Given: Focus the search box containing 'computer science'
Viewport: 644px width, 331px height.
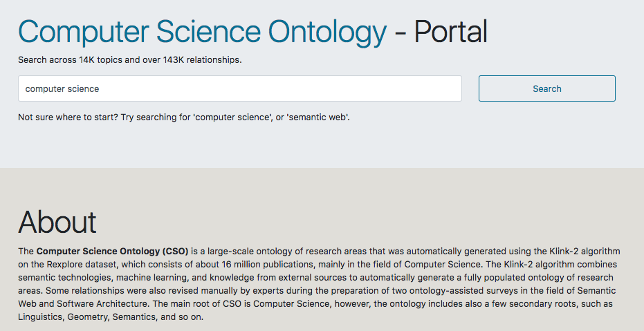Looking at the screenshot, I should tap(240, 88).
